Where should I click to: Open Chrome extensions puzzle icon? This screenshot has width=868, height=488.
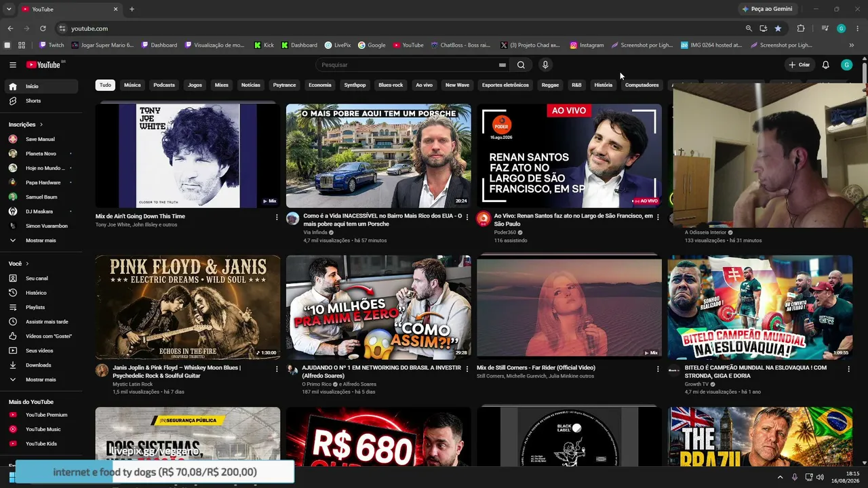pos(801,28)
